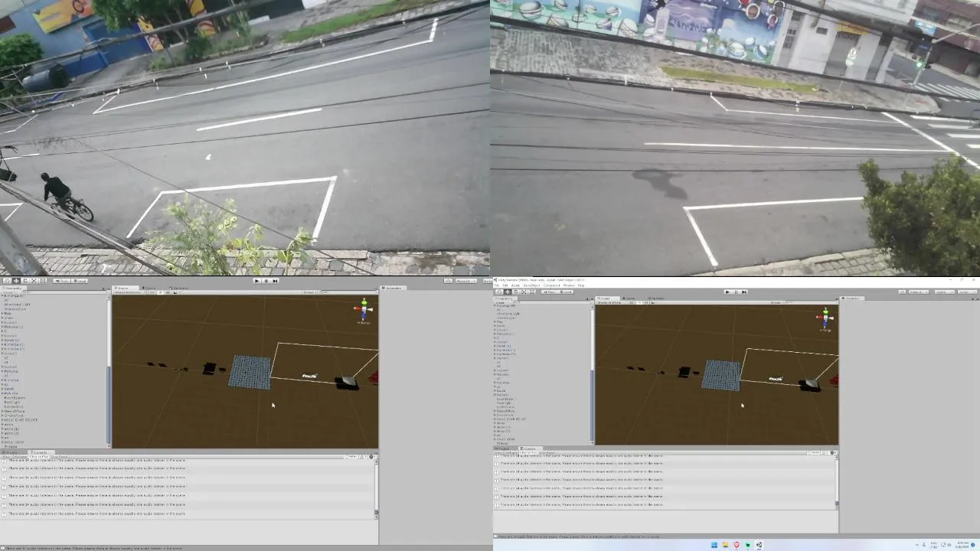Click Step button in left Unity editor
The image size is (980, 551).
(x=274, y=281)
